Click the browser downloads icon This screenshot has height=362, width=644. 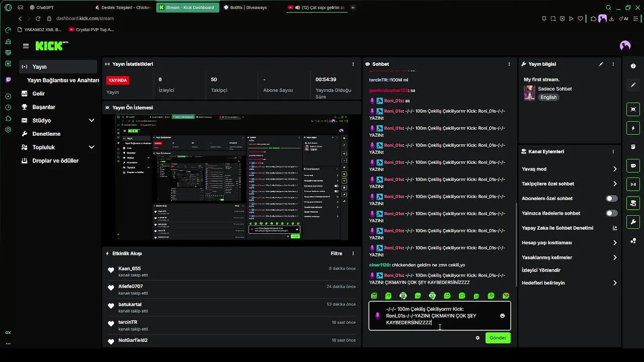(611, 19)
